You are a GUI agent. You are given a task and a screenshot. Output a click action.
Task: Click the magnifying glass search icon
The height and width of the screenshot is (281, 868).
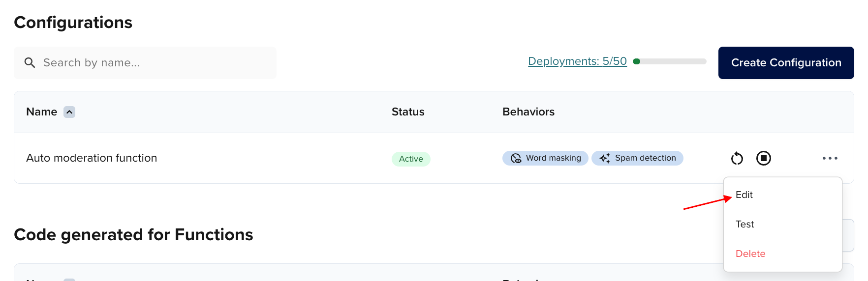[30, 63]
